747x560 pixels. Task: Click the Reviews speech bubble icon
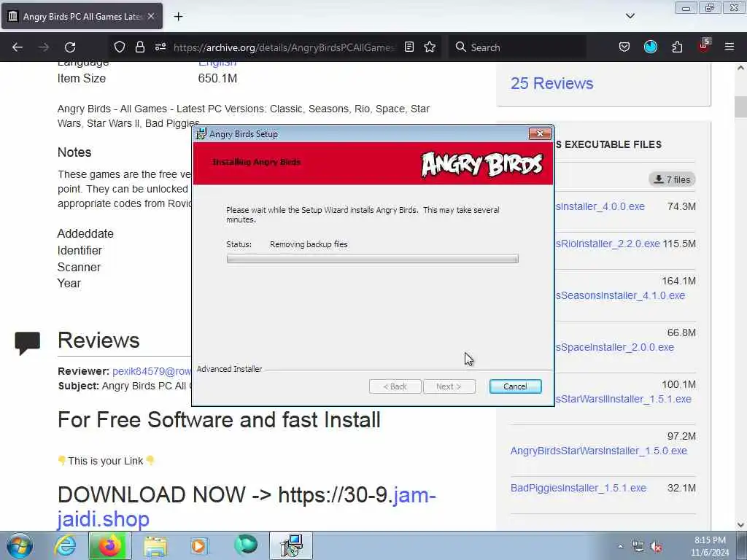click(x=28, y=343)
